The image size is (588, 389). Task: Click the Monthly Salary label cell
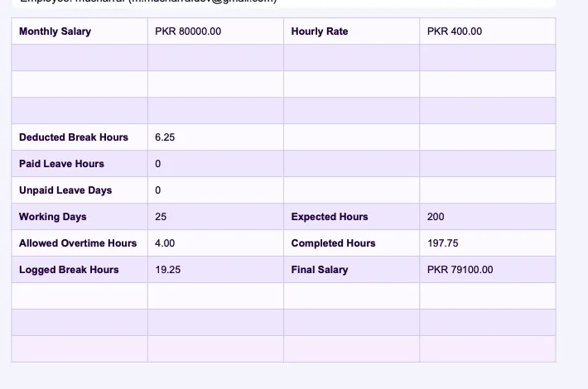(x=55, y=31)
